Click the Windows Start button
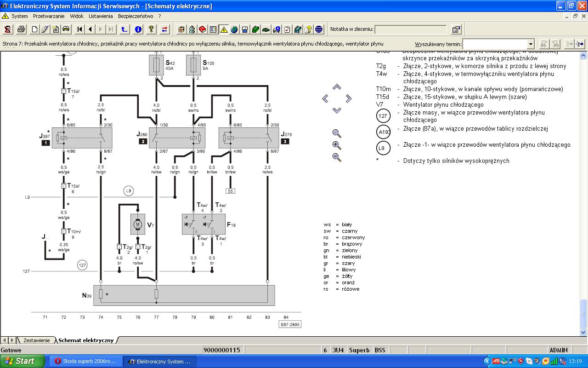This screenshot has width=588, height=368. [23, 361]
